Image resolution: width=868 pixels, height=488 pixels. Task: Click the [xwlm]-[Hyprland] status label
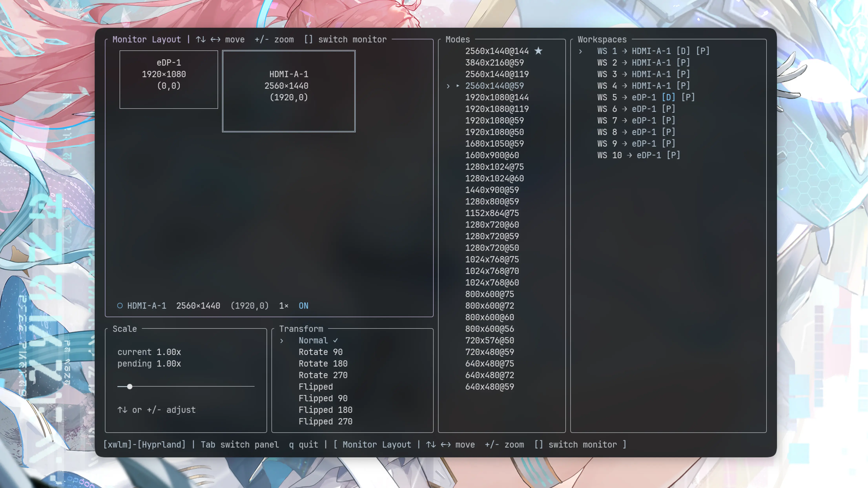point(144,445)
